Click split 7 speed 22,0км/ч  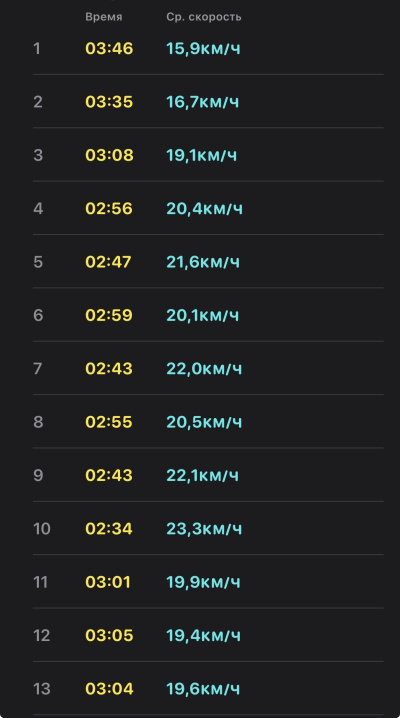204,369
